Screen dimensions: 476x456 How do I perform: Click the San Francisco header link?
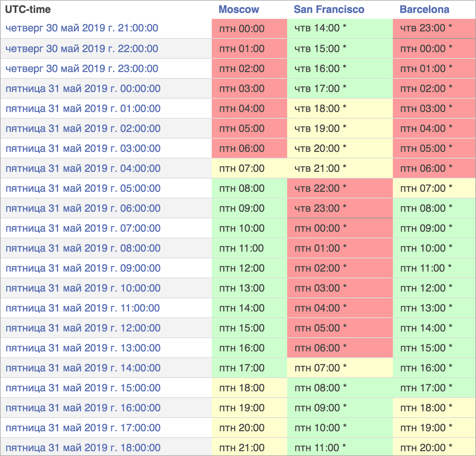[329, 10]
